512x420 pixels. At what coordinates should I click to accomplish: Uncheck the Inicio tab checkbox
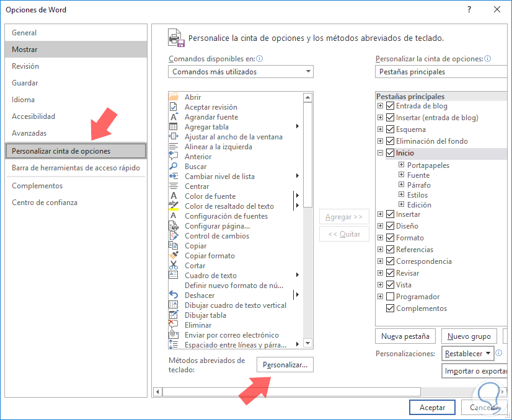pos(391,153)
